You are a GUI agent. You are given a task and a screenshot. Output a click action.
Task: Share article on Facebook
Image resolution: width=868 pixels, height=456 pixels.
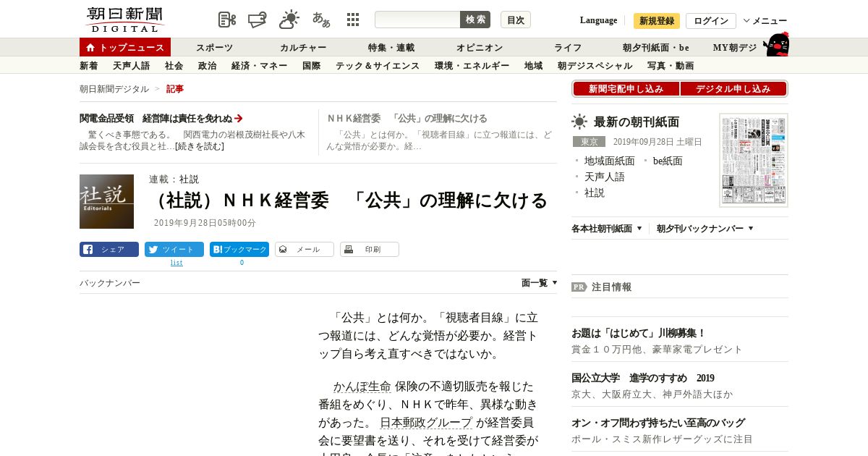click(109, 249)
